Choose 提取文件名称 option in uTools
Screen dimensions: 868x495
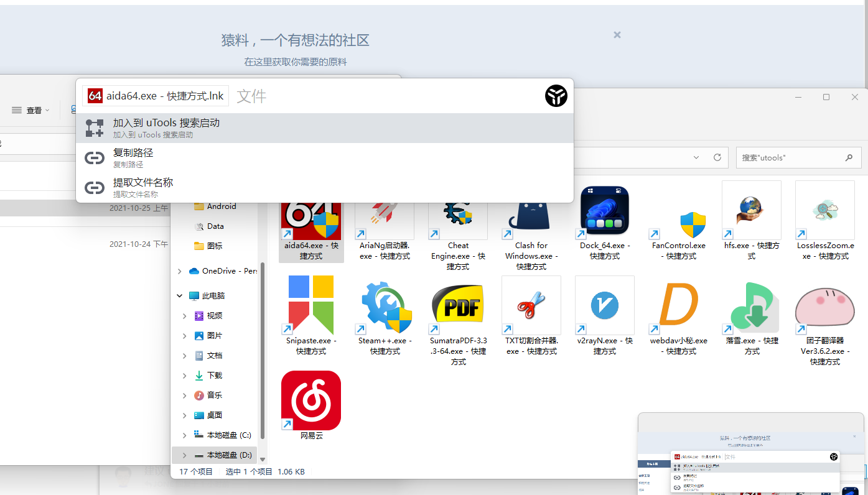coord(325,188)
